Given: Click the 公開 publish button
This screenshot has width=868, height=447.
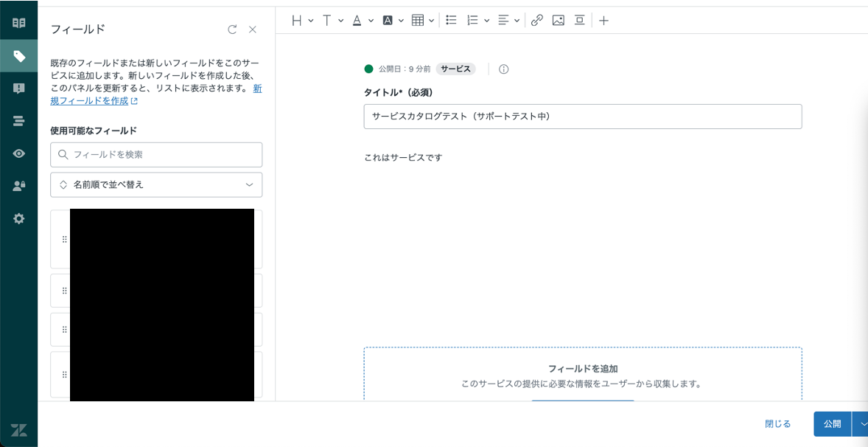Looking at the screenshot, I should coord(833,423).
